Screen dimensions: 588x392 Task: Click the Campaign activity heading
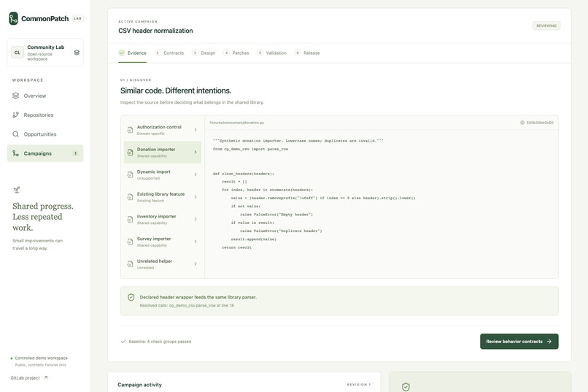point(139,385)
